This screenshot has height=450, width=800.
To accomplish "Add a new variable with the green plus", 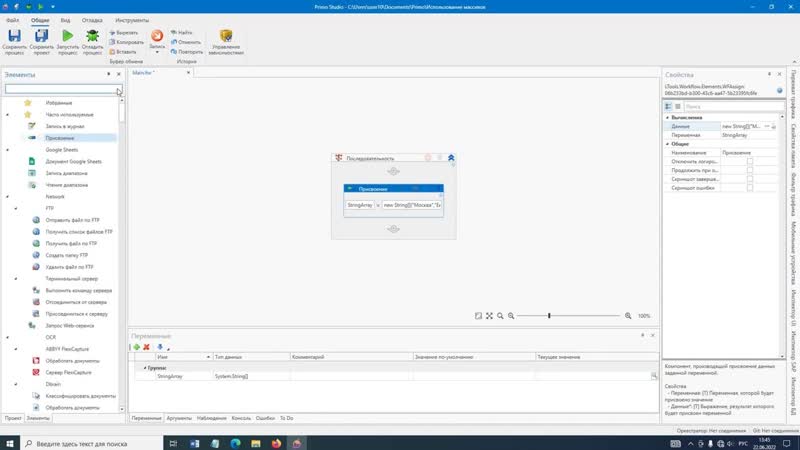I will tap(137, 347).
